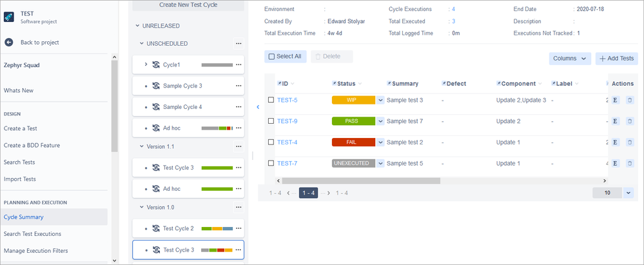Expand the Cycle1 folder arrow
The image size is (644, 265).
[146, 64]
